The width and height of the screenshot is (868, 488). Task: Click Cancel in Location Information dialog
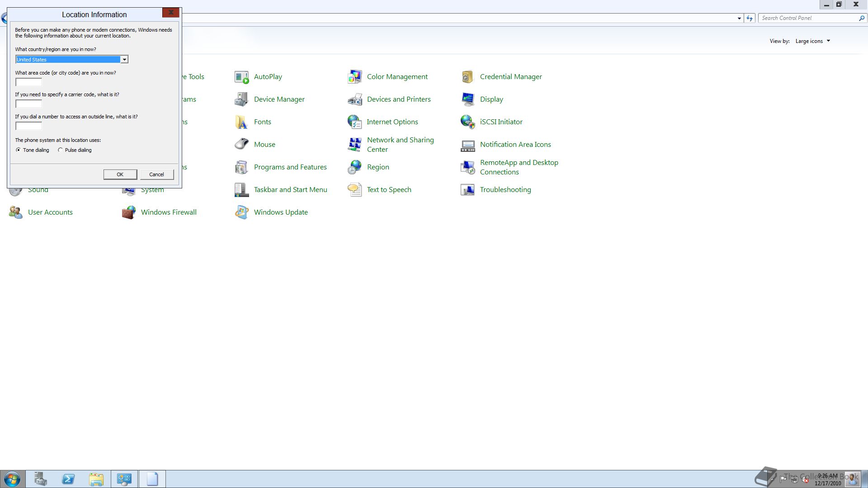(x=157, y=174)
